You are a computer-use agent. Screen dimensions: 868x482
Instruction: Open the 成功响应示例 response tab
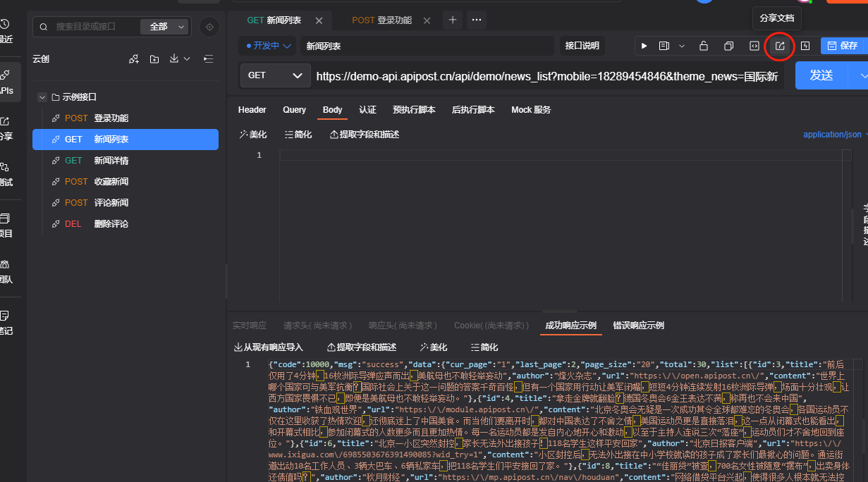point(570,326)
